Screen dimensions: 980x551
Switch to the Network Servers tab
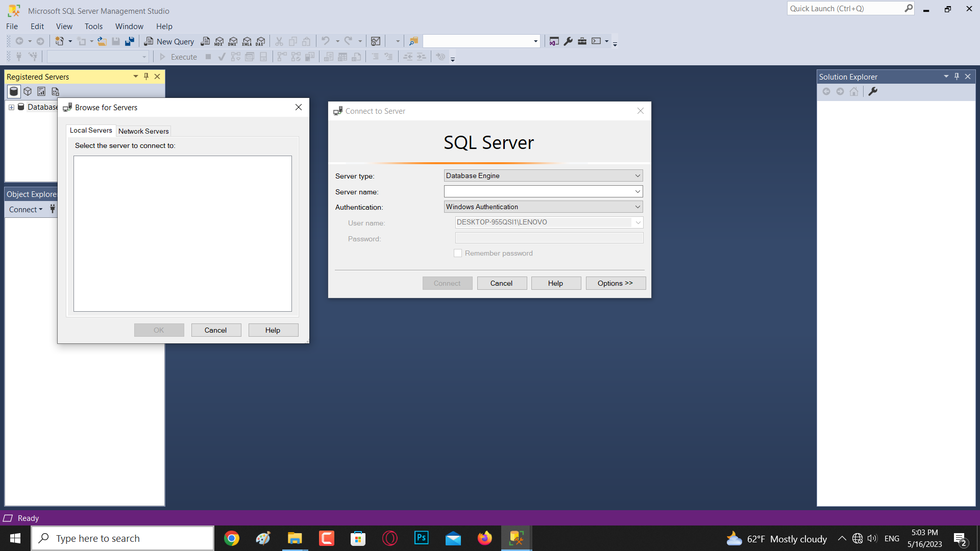coord(143,131)
